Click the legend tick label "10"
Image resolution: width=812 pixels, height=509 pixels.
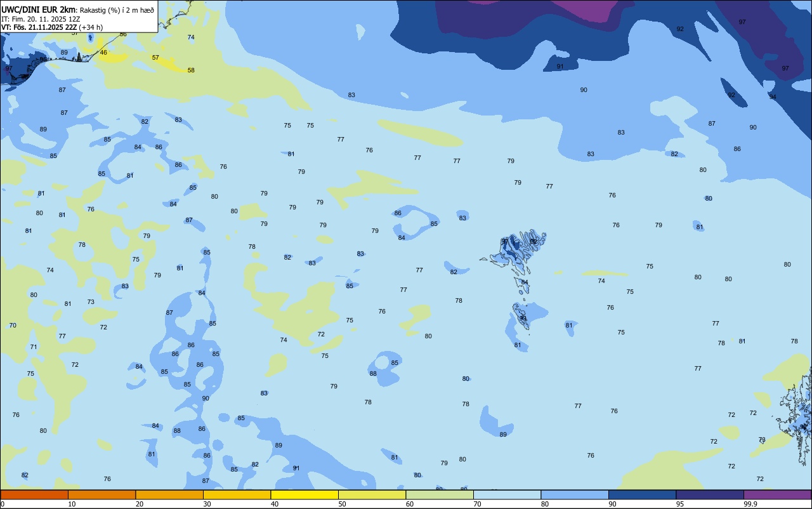72,504
